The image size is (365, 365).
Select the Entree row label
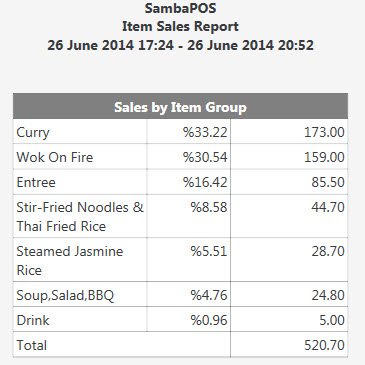(x=36, y=182)
